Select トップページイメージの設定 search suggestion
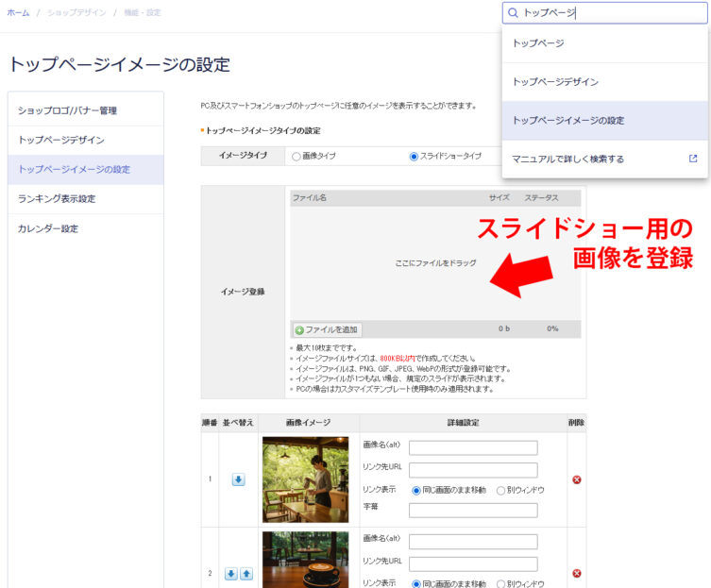Viewport: 711px width, 588px height. pyautogui.click(x=567, y=121)
